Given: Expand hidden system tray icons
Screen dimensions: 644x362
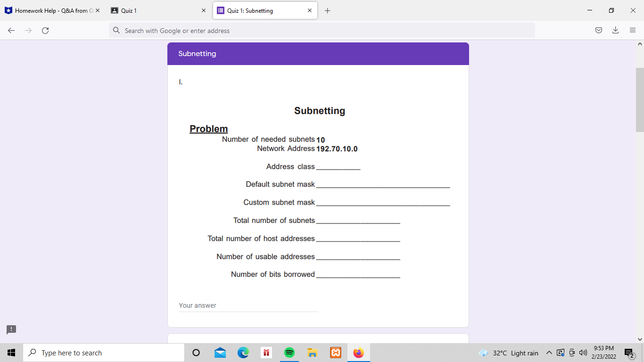Looking at the screenshot, I should (548, 352).
